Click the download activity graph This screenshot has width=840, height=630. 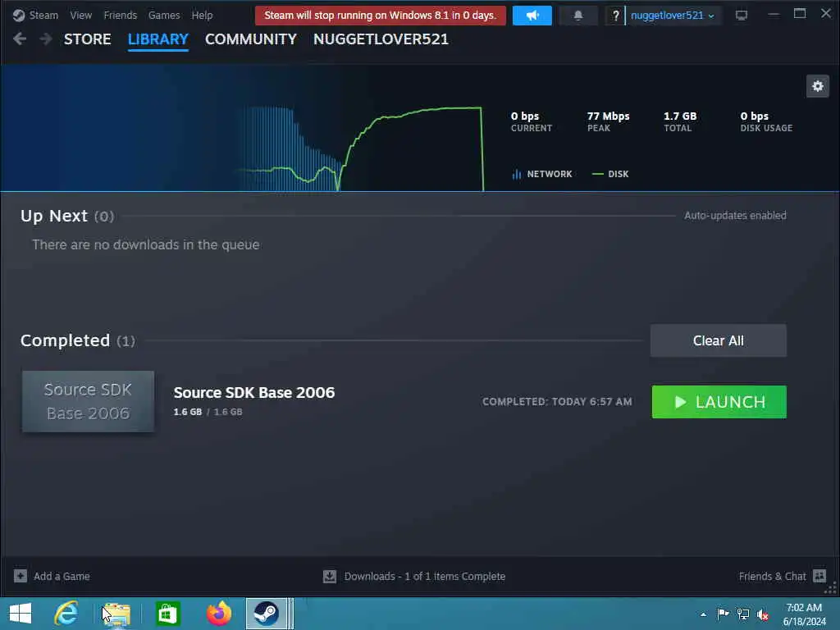(x=361, y=148)
